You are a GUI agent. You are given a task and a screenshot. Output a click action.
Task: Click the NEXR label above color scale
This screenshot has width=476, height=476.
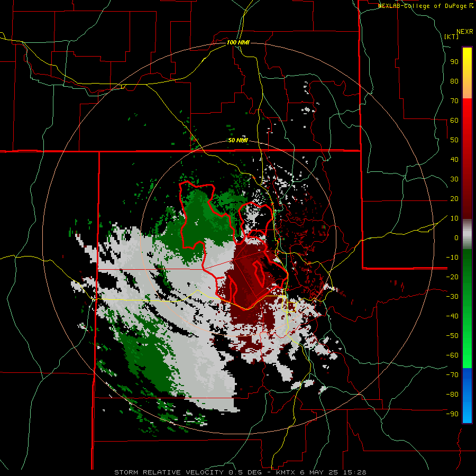[x=464, y=32]
